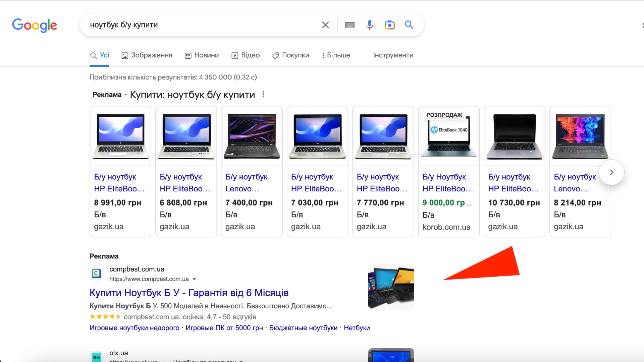The height and width of the screenshot is (362, 644).
Task: Click the magnifier search button
Action: [409, 24]
